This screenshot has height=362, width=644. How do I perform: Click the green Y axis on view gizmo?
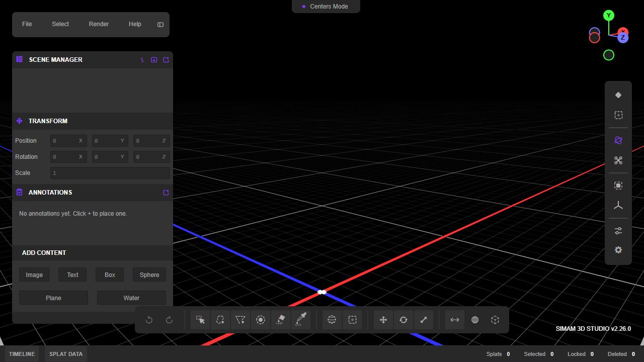pyautogui.click(x=609, y=16)
